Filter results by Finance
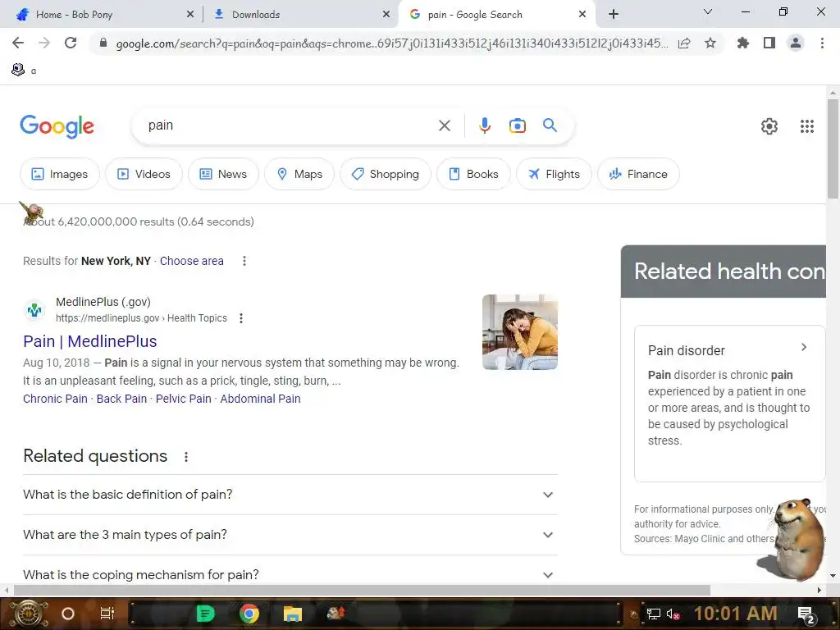 pos(638,174)
